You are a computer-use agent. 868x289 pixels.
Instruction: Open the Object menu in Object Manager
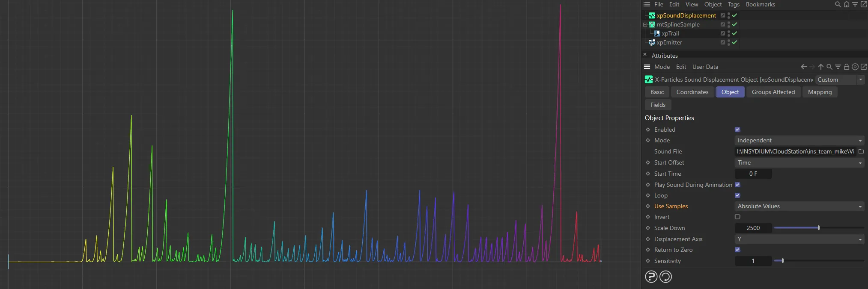click(713, 4)
